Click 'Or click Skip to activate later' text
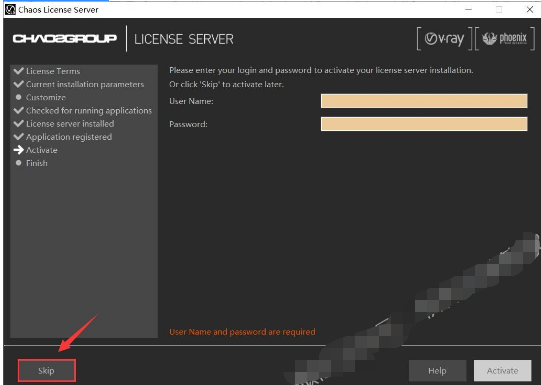The height and width of the screenshot is (385, 541). click(x=226, y=84)
